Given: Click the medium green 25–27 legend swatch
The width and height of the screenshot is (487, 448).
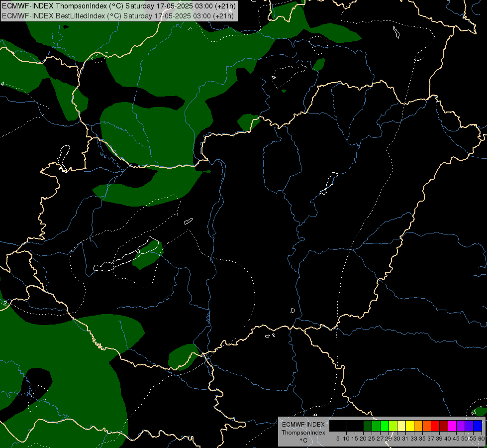Looking at the screenshot, I should pos(376,426).
